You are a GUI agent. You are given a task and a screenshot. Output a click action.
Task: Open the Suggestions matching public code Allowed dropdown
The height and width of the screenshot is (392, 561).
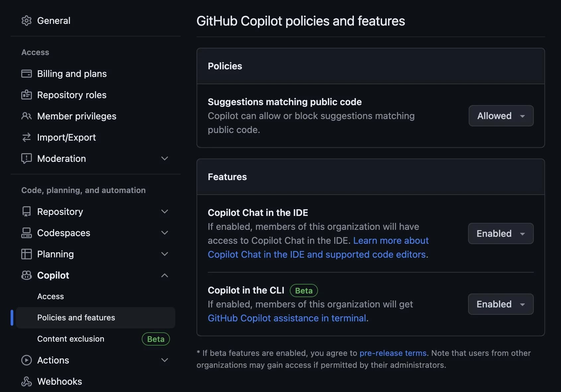[x=501, y=116]
